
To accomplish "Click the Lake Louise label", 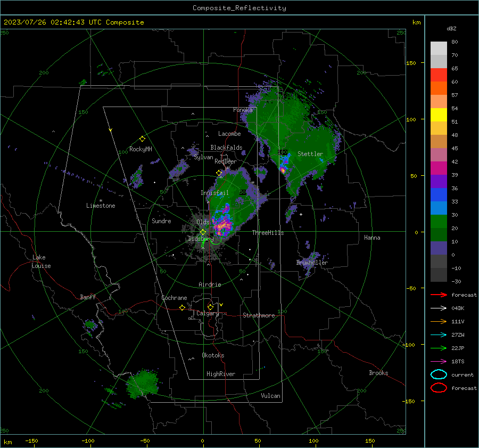I will [x=41, y=262].
